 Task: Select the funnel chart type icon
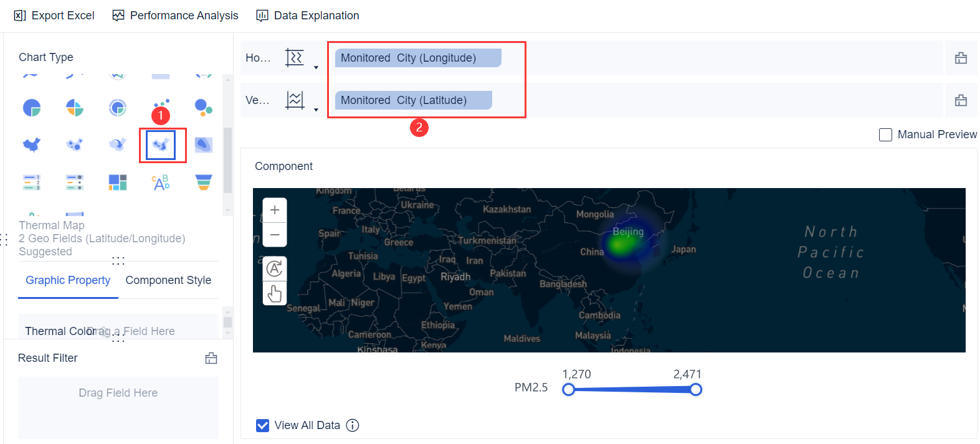[204, 182]
